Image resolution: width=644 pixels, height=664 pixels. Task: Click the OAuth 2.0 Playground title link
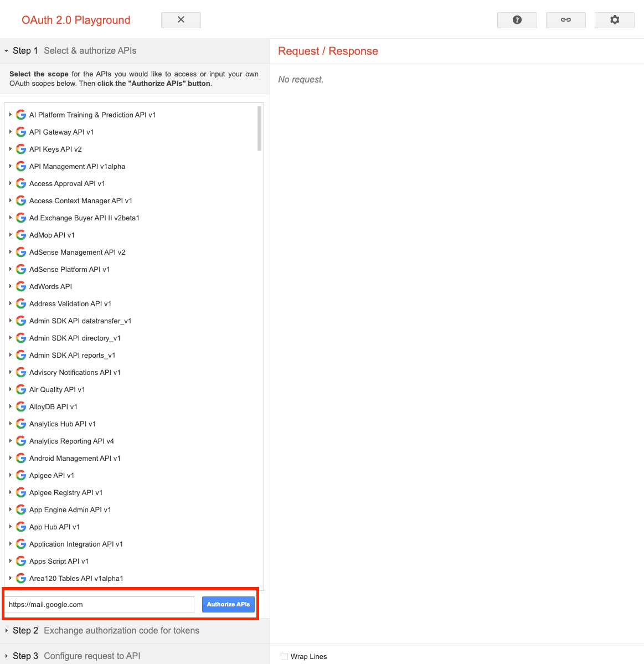(x=76, y=20)
